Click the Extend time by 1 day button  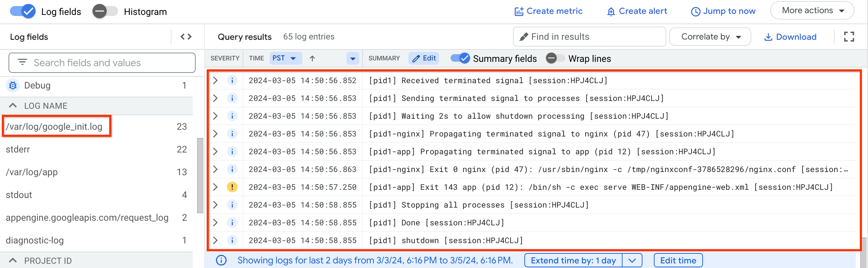(x=573, y=260)
